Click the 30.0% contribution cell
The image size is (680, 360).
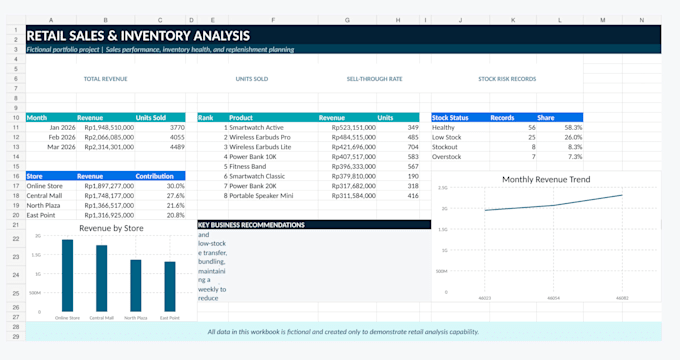(160, 186)
